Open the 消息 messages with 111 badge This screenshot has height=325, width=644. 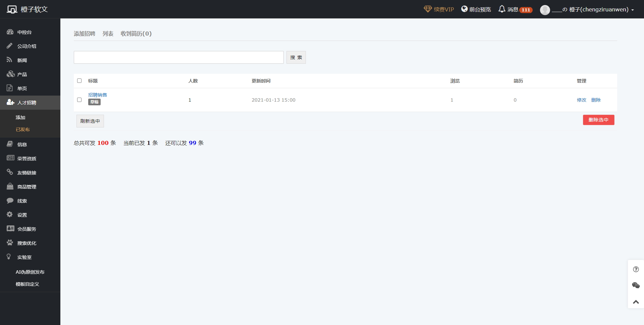point(516,9)
